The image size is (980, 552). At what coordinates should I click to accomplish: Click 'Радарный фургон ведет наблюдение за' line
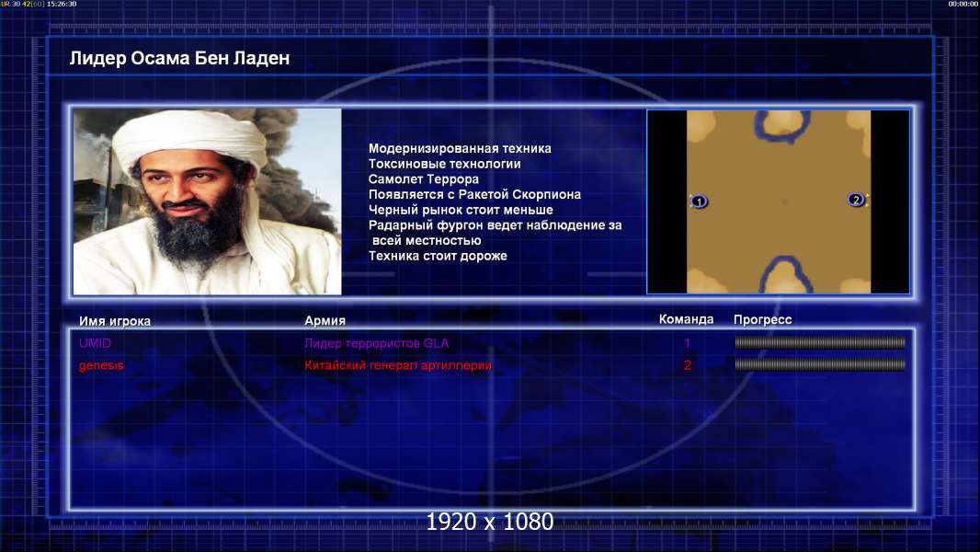click(x=495, y=225)
